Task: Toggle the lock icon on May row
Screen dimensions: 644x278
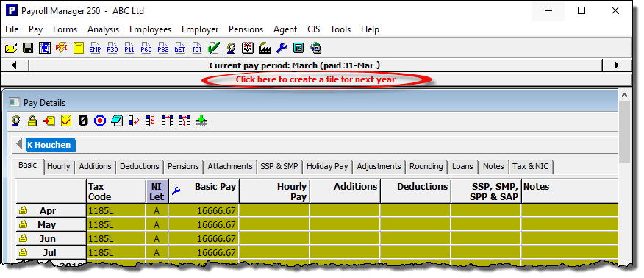Action: [23, 224]
